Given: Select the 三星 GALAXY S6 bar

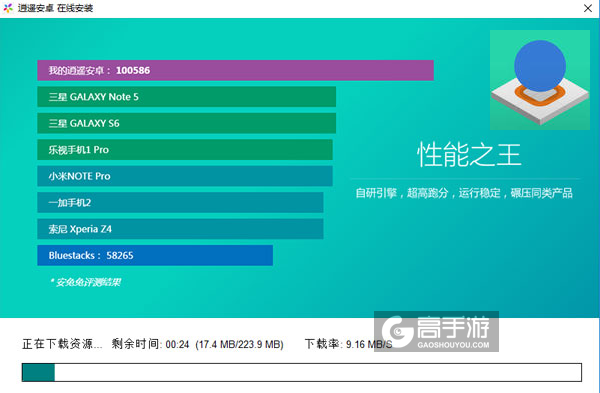Looking at the screenshot, I should click(x=186, y=123).
